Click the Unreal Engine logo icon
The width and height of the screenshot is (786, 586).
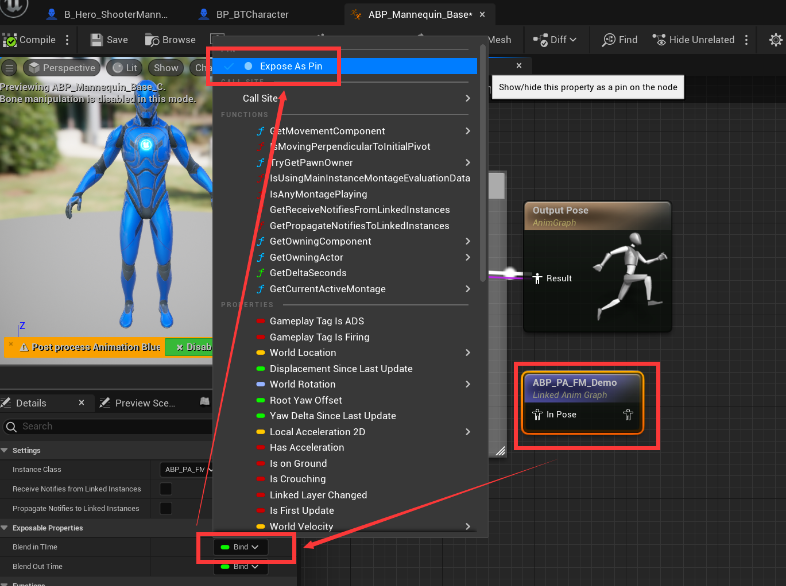(15, 7)
